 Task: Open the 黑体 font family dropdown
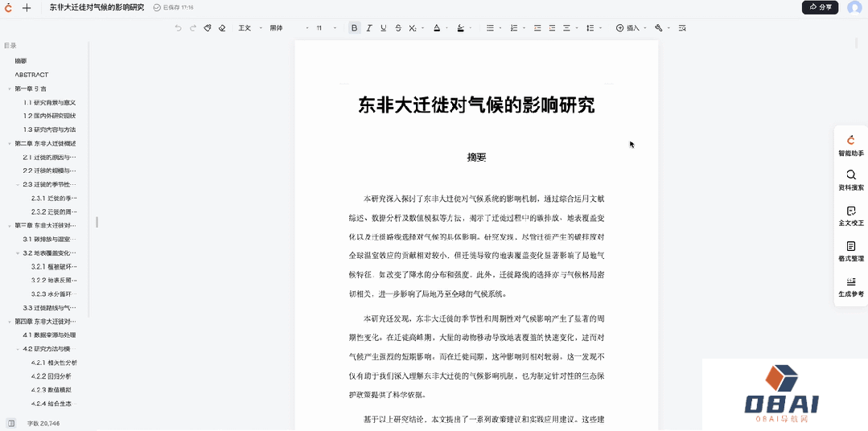click(x=288, y=28)
